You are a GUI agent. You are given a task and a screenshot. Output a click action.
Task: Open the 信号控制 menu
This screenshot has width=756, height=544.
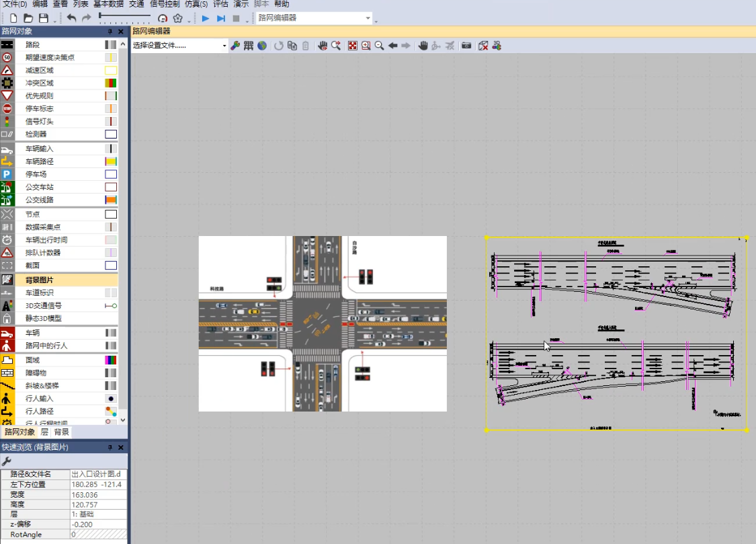coord(165,4)
